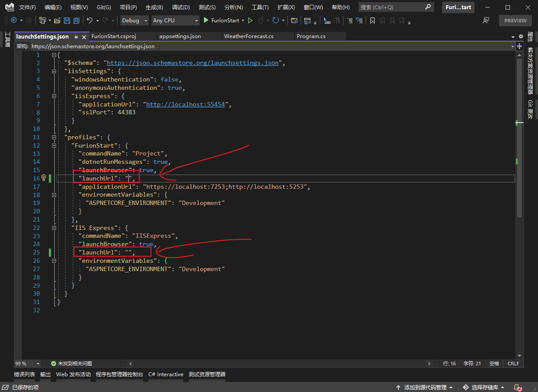This screenshot has height=392, width=538.
Task: Open the Git(G) menu
Action: pos(104,7)
